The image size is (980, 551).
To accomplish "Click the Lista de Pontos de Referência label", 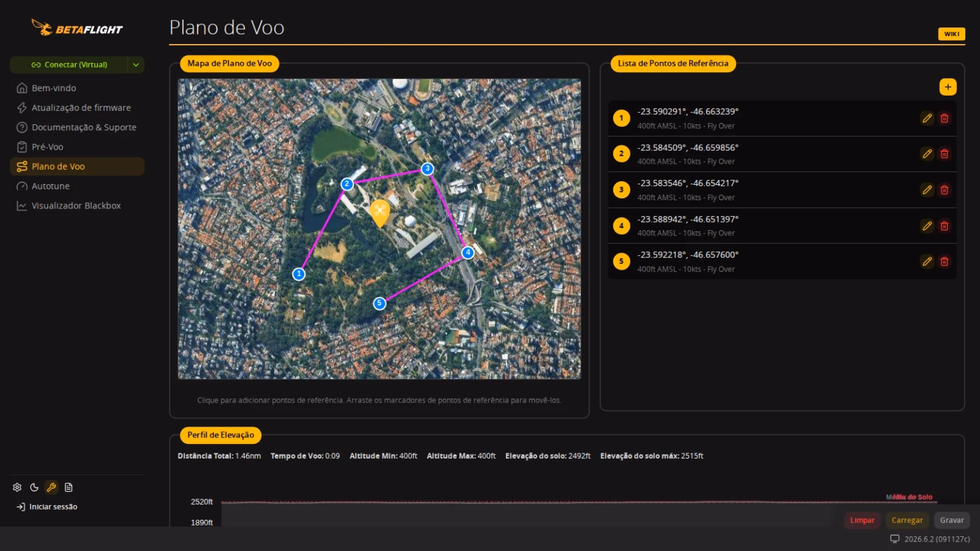I will pyautogui.click(x=673, y=63).
